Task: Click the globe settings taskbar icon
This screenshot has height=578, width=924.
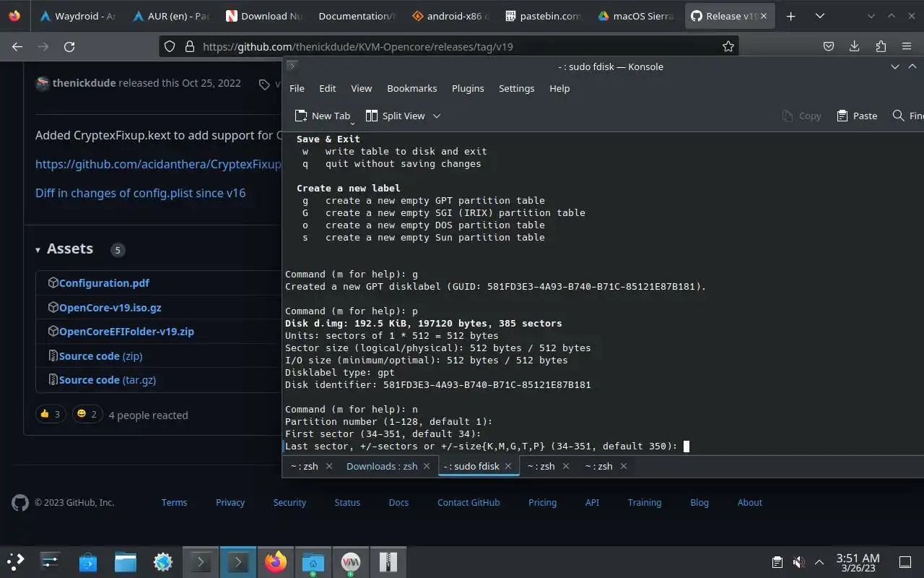Action: (163, 561)
